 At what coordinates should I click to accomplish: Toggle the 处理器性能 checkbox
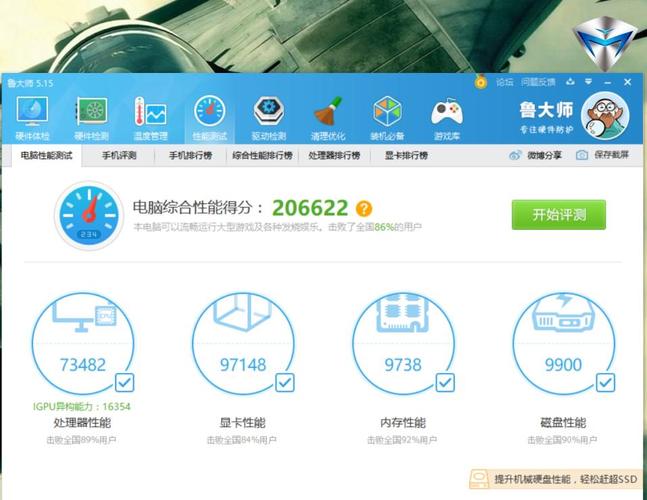[x=124, y=383]
